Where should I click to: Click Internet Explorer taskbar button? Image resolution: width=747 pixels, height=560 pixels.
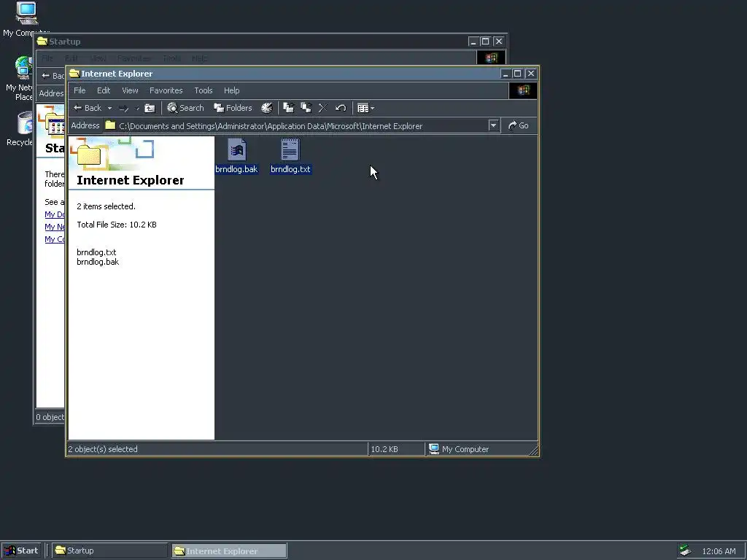pyautogui.click(x=229, y=551)
